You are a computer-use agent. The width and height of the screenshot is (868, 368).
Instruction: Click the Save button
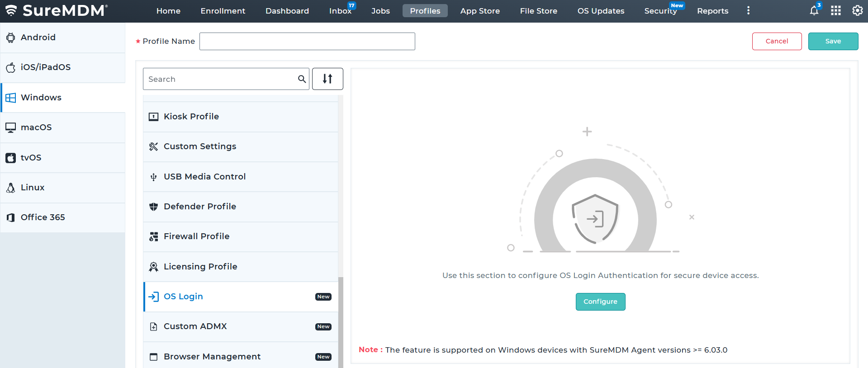click(x=833, y=41)
